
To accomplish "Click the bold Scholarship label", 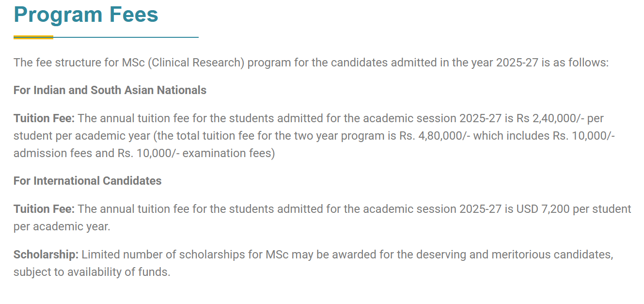I will (x=46, y=255).
